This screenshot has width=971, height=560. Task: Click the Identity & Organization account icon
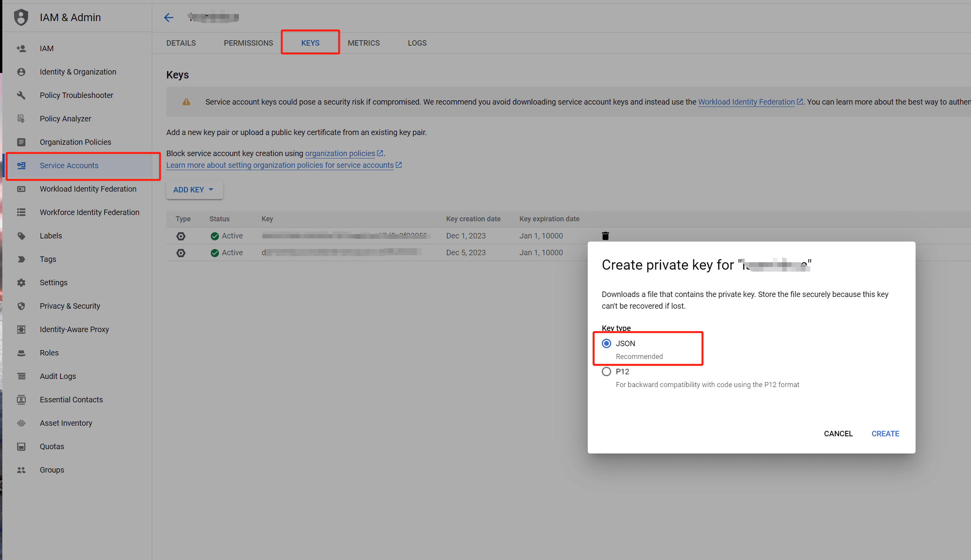tap(21, 72)
